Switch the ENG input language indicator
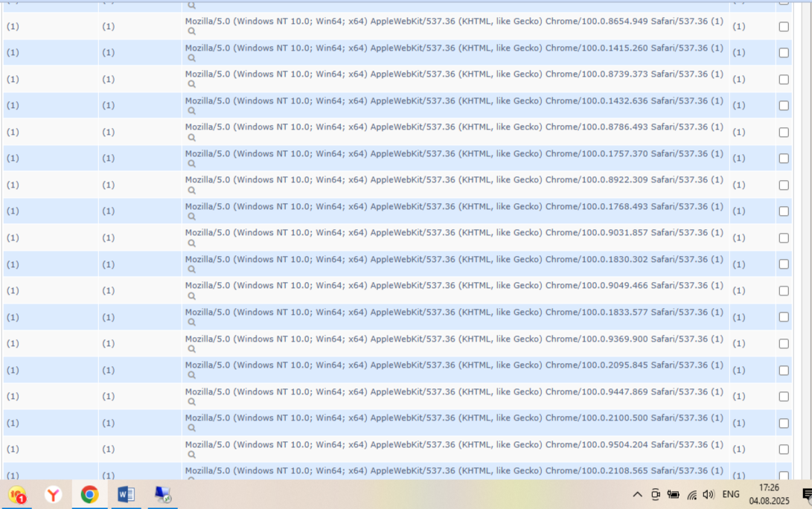 731,495
